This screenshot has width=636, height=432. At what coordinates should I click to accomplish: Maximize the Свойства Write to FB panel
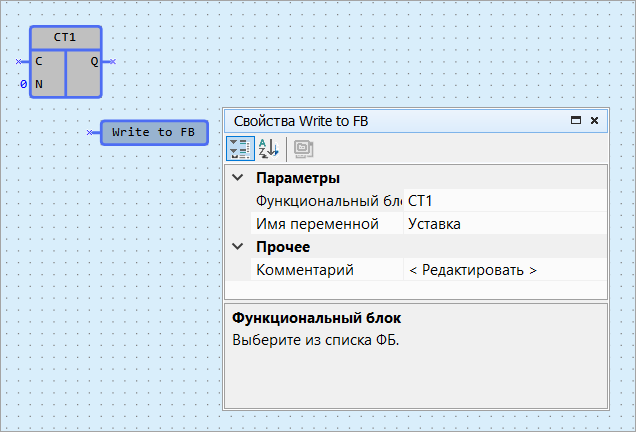tap(576, 120)
